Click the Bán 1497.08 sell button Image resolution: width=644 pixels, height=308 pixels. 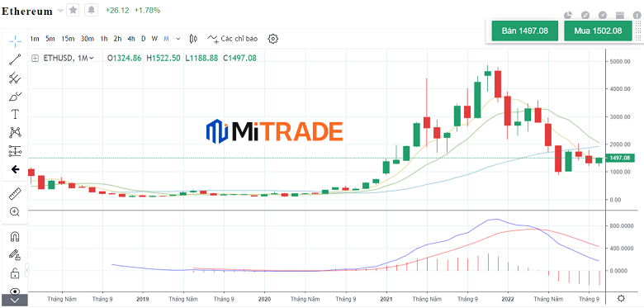[x=524, y=31]
